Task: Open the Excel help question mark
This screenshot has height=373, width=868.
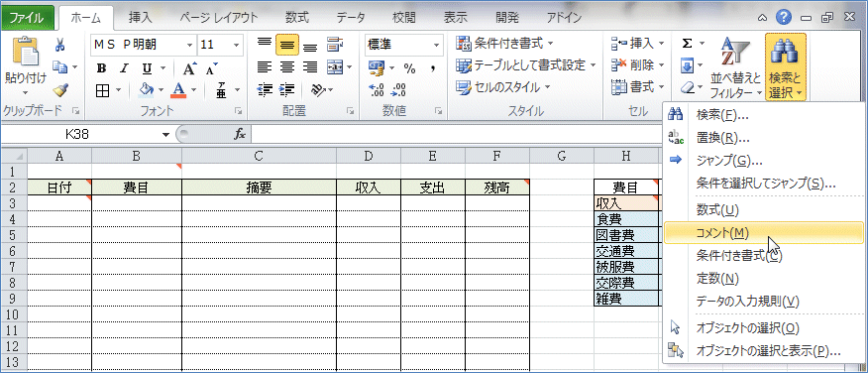Action: (783, 17)
